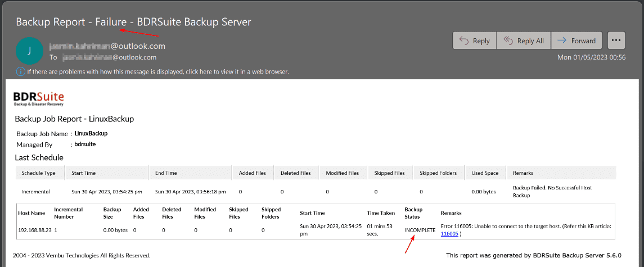Click the Vembu Technologies copyright footer

82,256
